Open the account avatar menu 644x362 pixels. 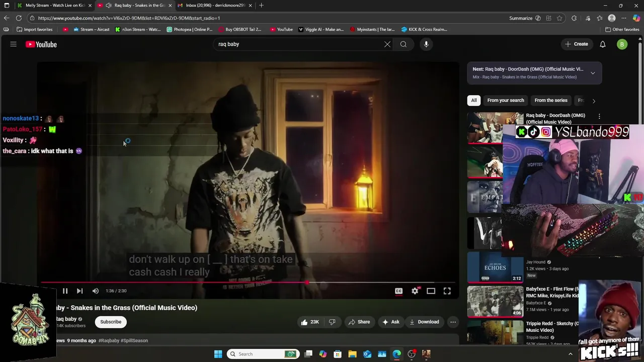(622, 44)
